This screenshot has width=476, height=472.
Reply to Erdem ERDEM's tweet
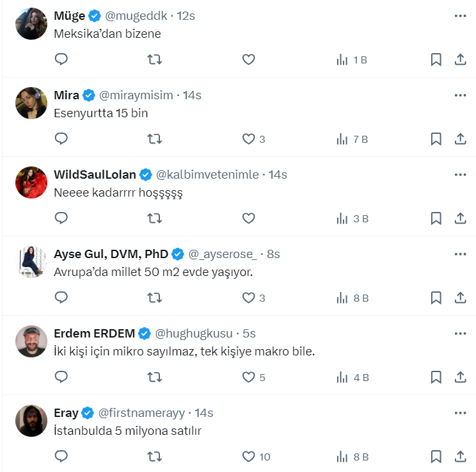tap(61, 377)
